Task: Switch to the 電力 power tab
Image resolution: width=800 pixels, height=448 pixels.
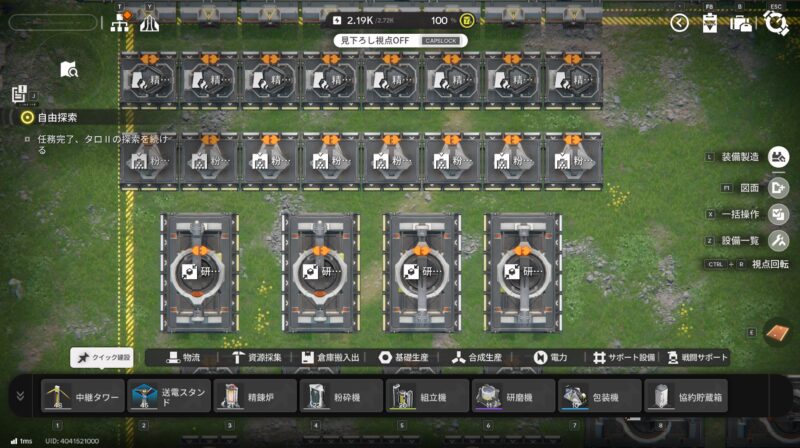Action: point(550,357)
